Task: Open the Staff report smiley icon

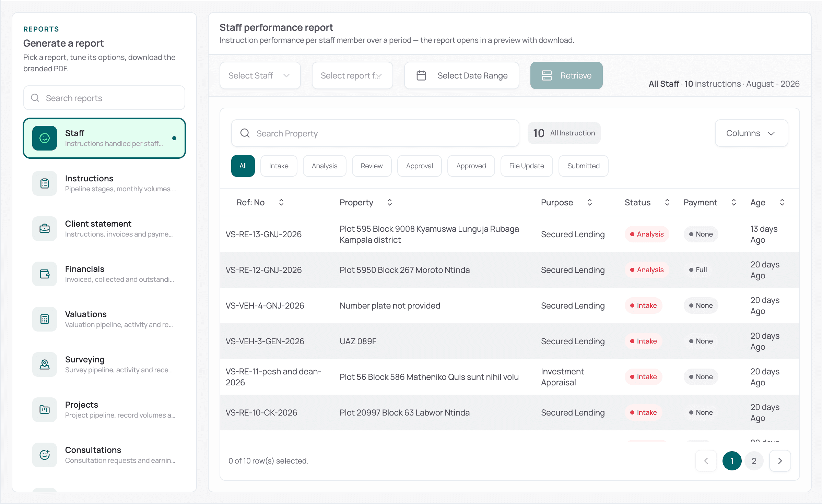Action: 45,138
